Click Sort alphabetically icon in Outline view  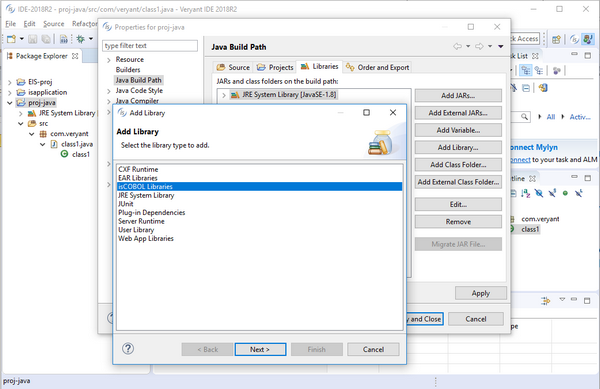525,194
